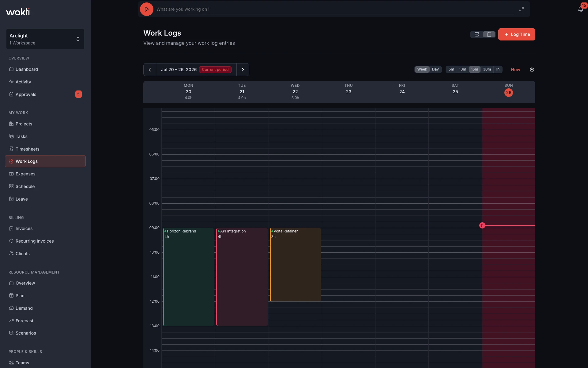The width and height of the screenshot is (588, 368).
Task: Select today's Sun 26 date header
Action: 509,93
